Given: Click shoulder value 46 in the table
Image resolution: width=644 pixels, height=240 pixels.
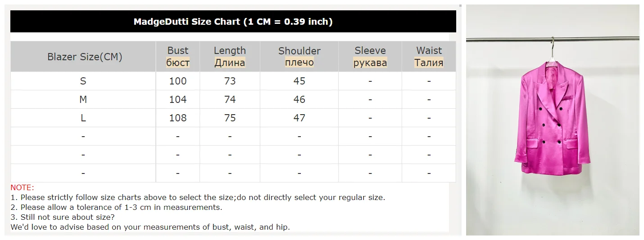Looking at the screenshot, I should pyautogui.click(x=299, y=99).
